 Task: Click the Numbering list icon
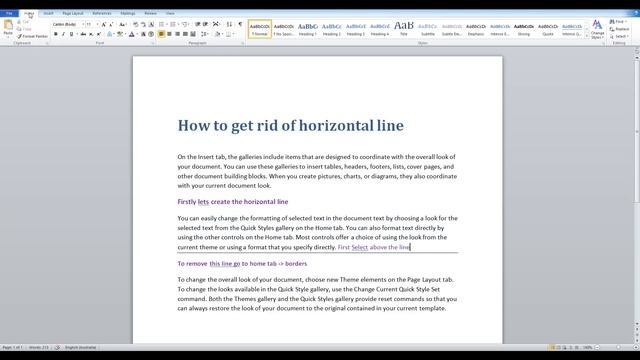[x=173, y=24]
